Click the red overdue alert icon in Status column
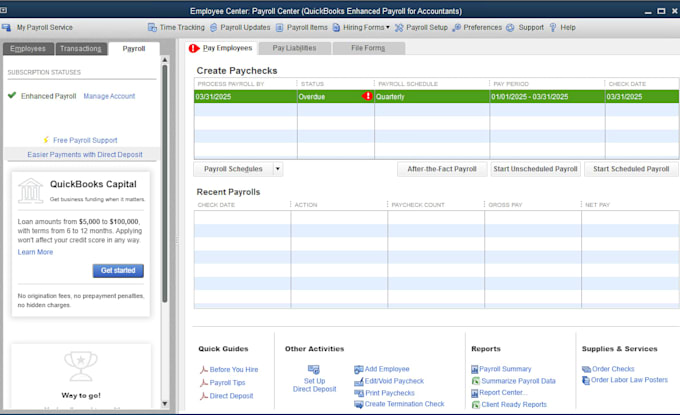The width and height of the screenshot is (680, 415). [x=367, y=96]
